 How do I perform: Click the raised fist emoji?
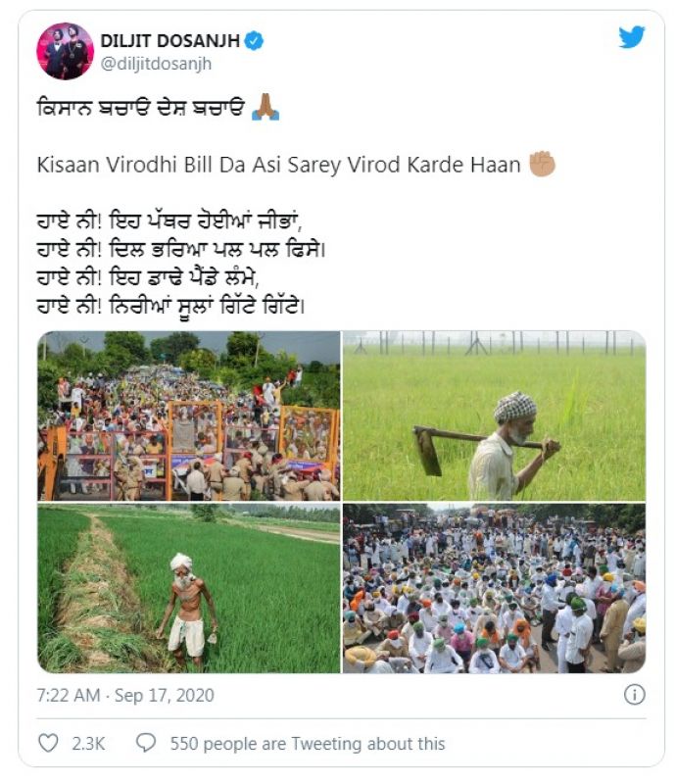tap(543, 164)
